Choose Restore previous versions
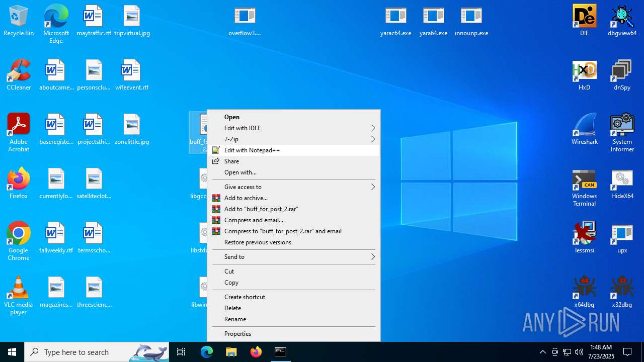Viewport: 644px width, 362px height. (294, 242)
